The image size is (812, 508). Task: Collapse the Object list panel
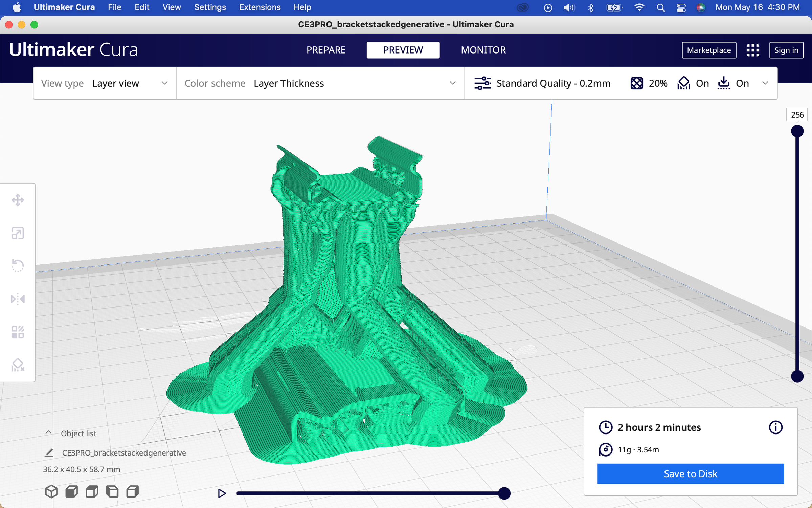coord(49,433)
